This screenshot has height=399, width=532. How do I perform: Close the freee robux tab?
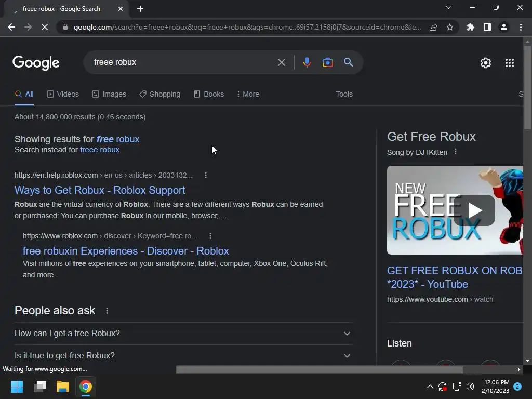pos(121,9)
